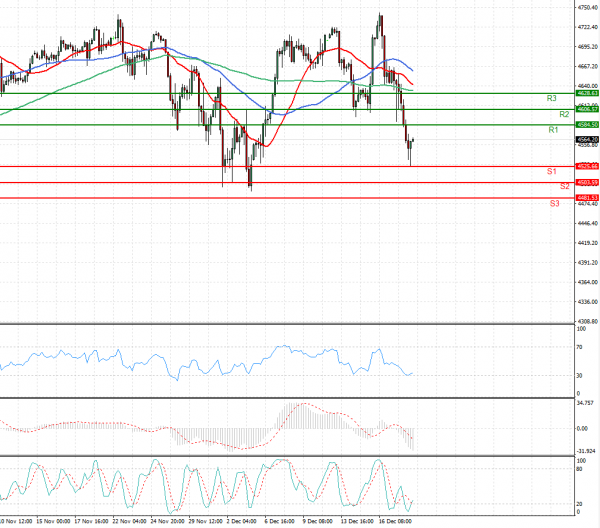Click the 22 Nov 04:00 date label
Viewport: 600px width, 528px height.
129,521
